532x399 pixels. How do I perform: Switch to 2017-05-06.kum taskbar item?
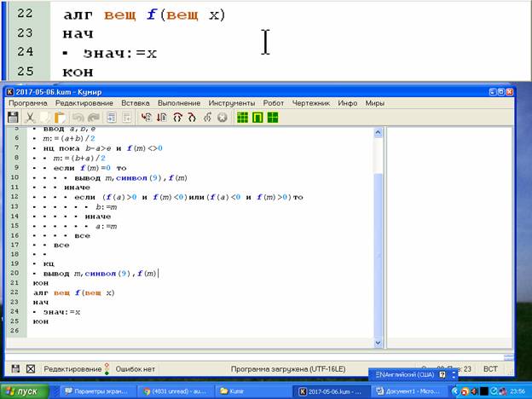coord(331,391)
